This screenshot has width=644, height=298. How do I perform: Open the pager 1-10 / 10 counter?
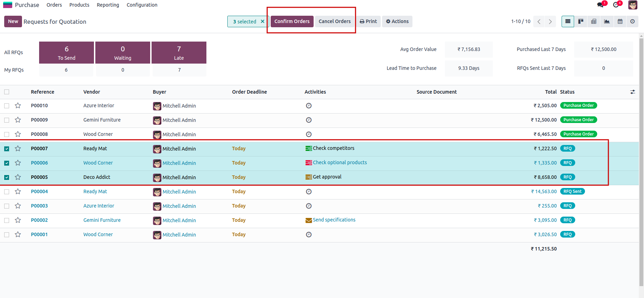[521, 21]
